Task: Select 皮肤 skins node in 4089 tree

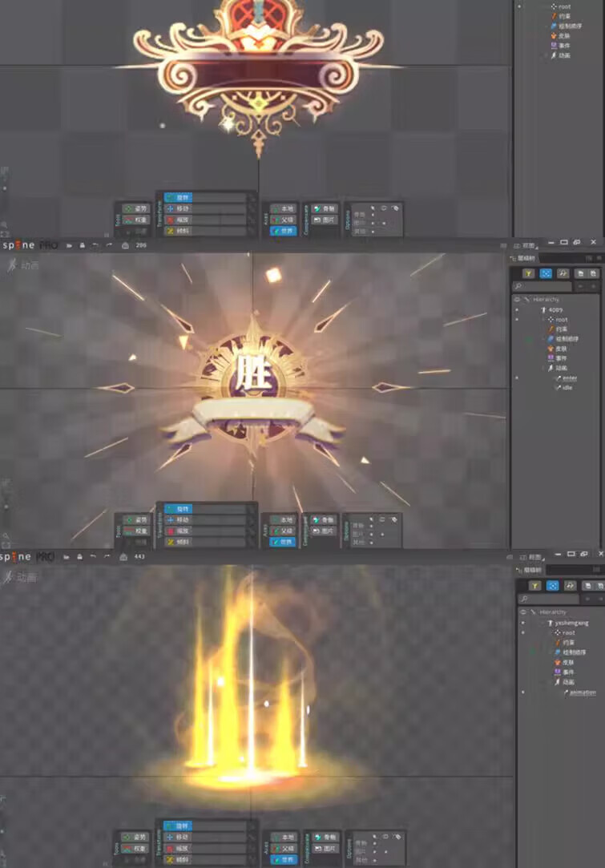Action: click(x=558, y=349)
